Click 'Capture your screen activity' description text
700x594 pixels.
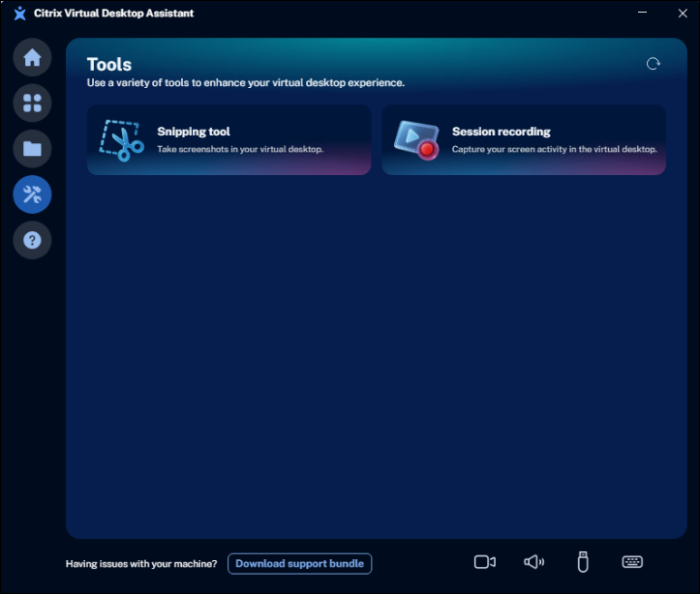(554, 149)
